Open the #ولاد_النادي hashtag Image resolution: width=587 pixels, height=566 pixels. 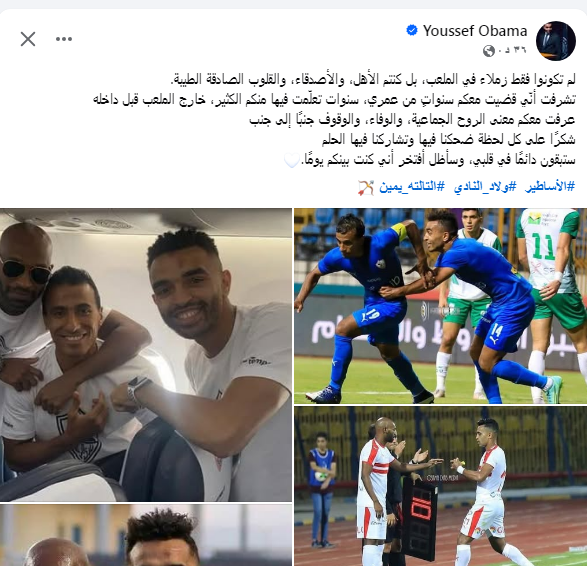coord(485,186)
